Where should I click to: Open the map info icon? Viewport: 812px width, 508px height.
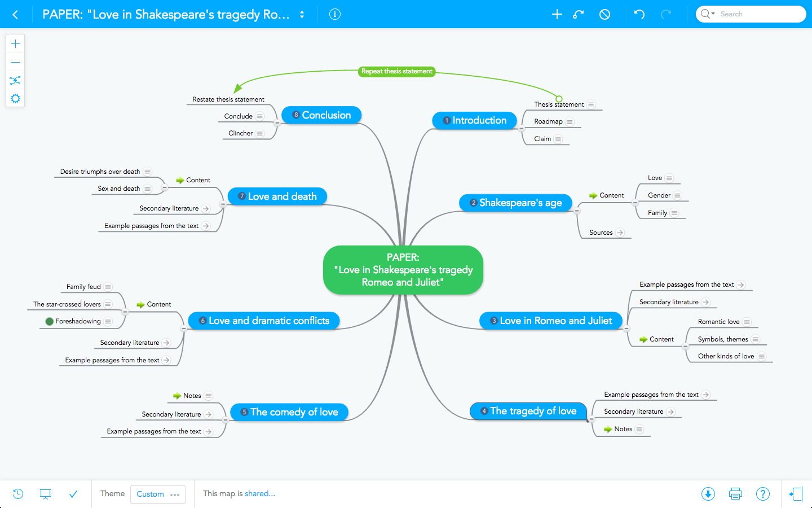335,15
